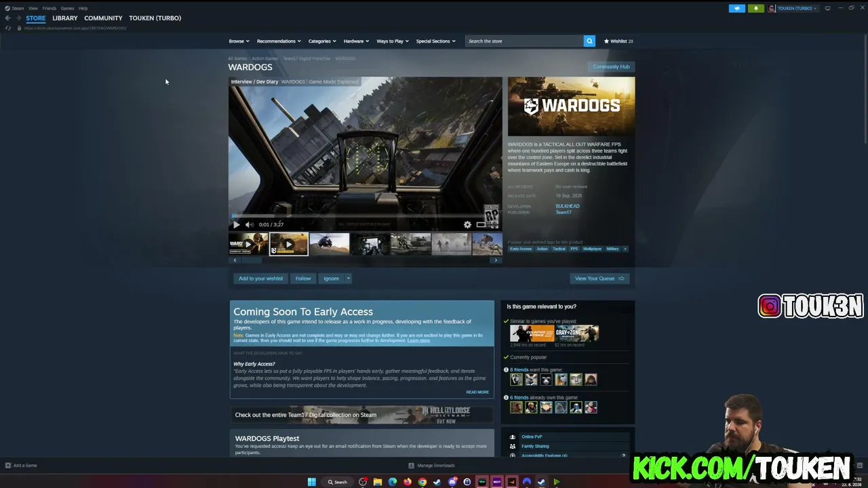
Task: Launch Firefox from the taskbar
Action: click(x=408, y=482)
